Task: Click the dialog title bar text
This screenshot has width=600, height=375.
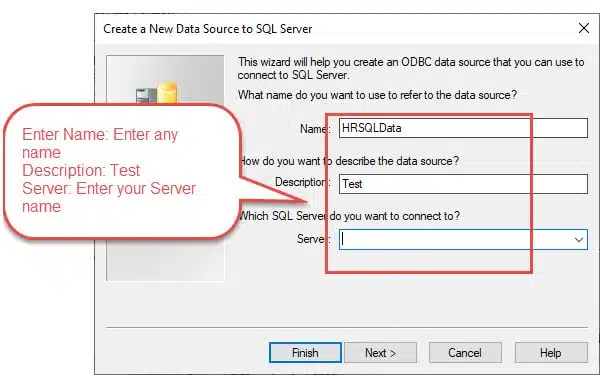Action: 208,29
